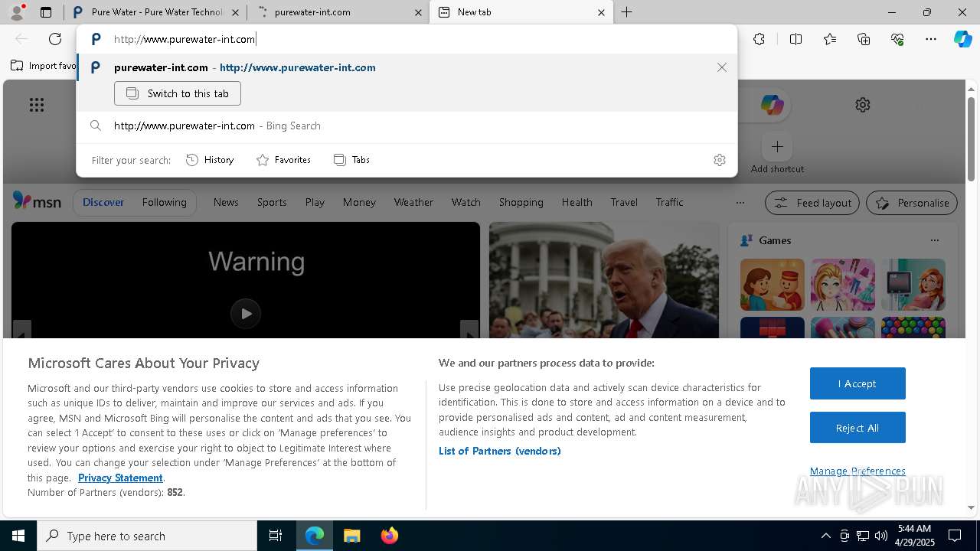Click the Copilot colorful logo on new tab
The image size is (980, 551).
(772, 105)
